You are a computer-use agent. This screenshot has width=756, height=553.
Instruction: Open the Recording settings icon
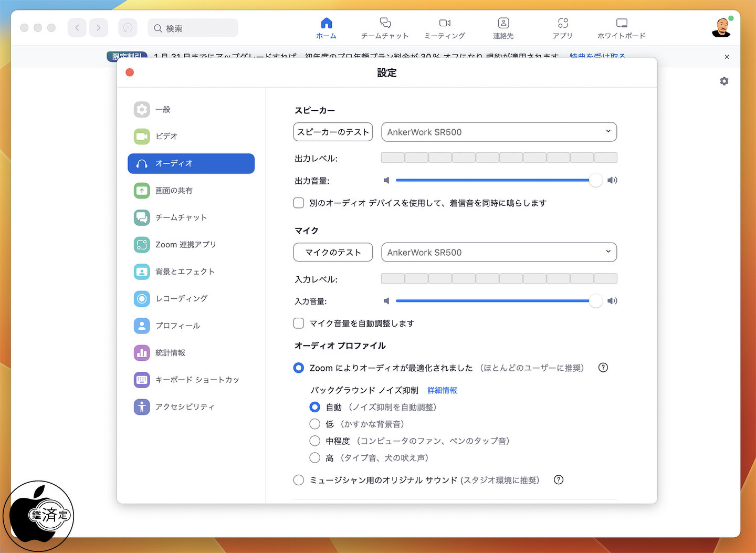pos(142,299)
